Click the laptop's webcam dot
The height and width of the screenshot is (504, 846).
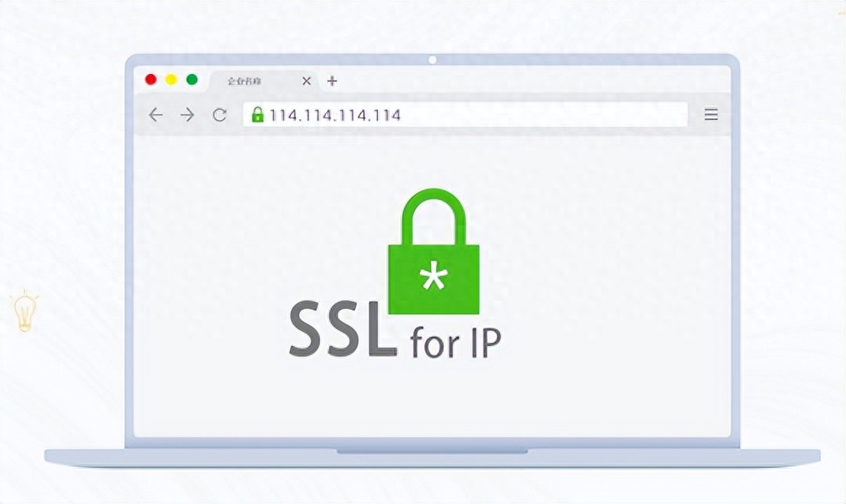[432, 60]
